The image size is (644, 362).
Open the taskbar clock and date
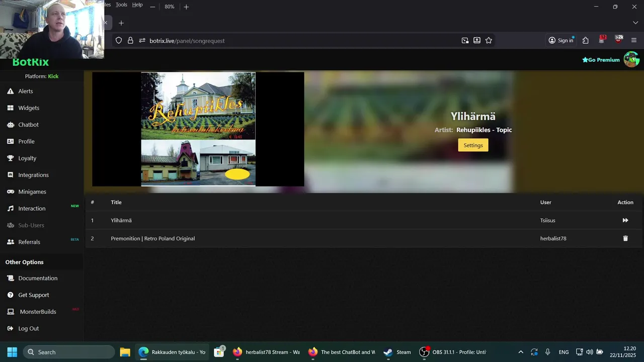pos(624,352)
